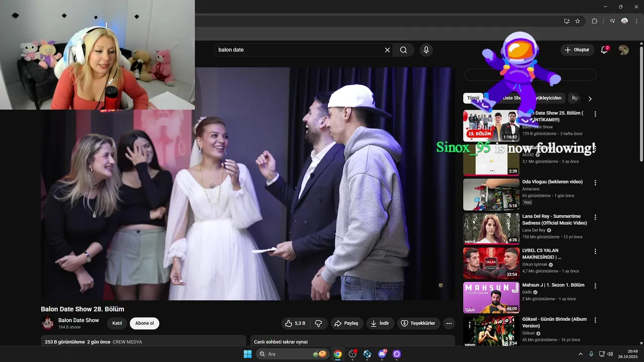This screenshot has width=644, height=362.
Task: Open options for Göksel Günün Birinde video
Action: pos(595,320)
